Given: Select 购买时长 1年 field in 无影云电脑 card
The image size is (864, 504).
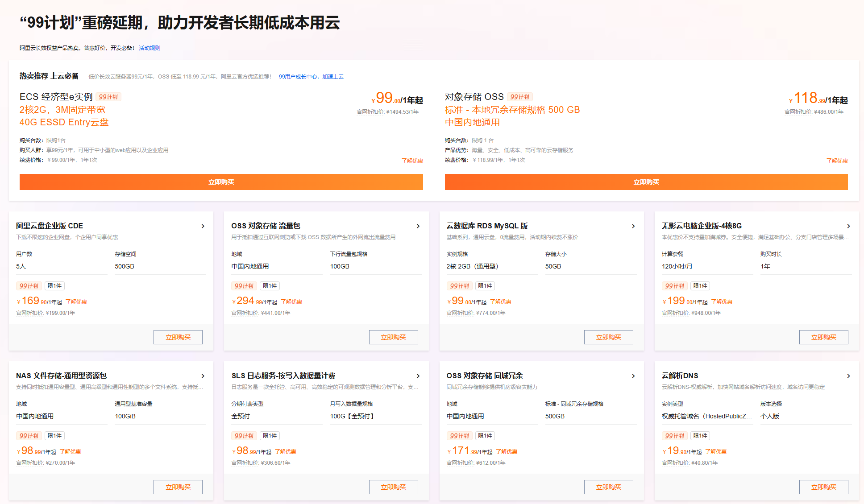Looking at the screenshot, I should (x=806, y=266).
